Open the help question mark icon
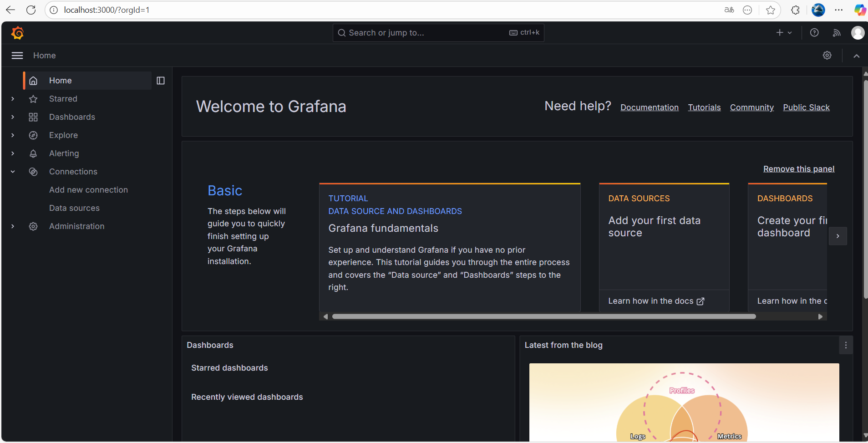Viewport: 868px width, 443px height. tap(814, 33)
